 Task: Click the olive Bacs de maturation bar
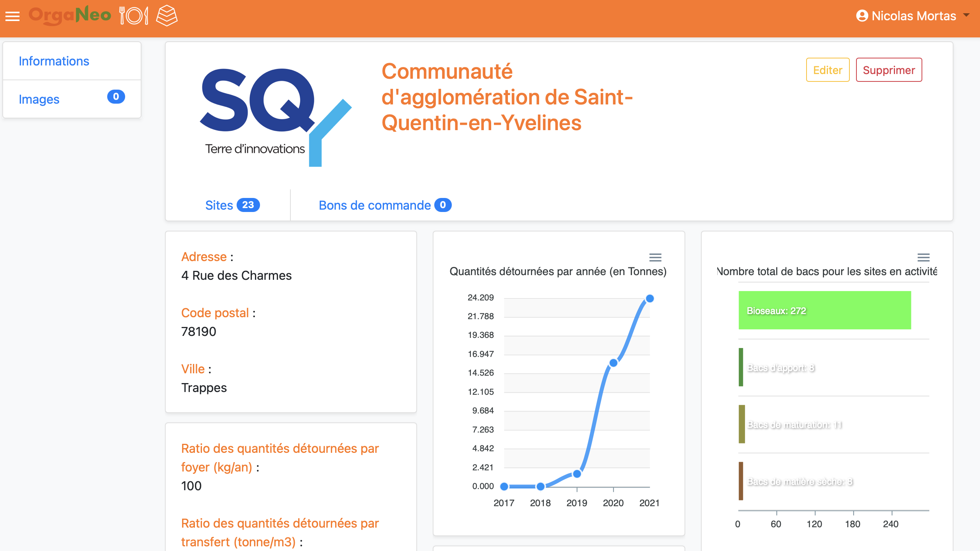click(x=741, y=424)
